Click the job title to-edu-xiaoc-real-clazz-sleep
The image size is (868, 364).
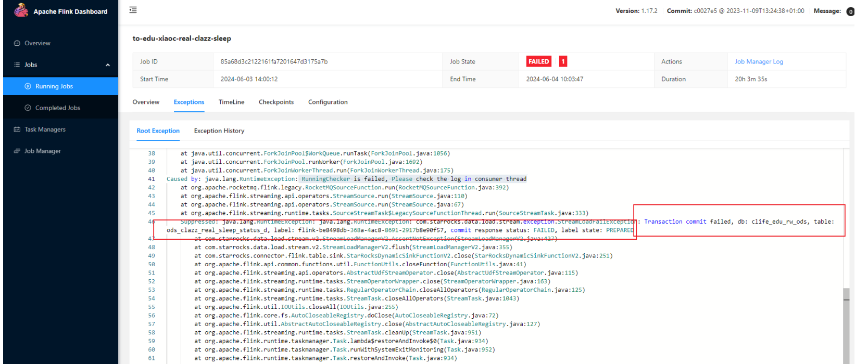pyautogui.click(x=182, y=38)
